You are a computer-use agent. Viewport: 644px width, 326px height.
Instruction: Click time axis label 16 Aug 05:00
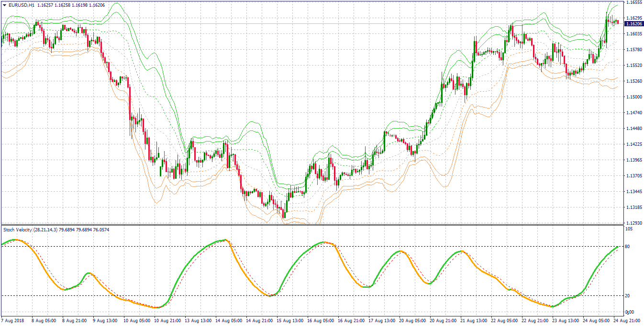pos(321,322)
